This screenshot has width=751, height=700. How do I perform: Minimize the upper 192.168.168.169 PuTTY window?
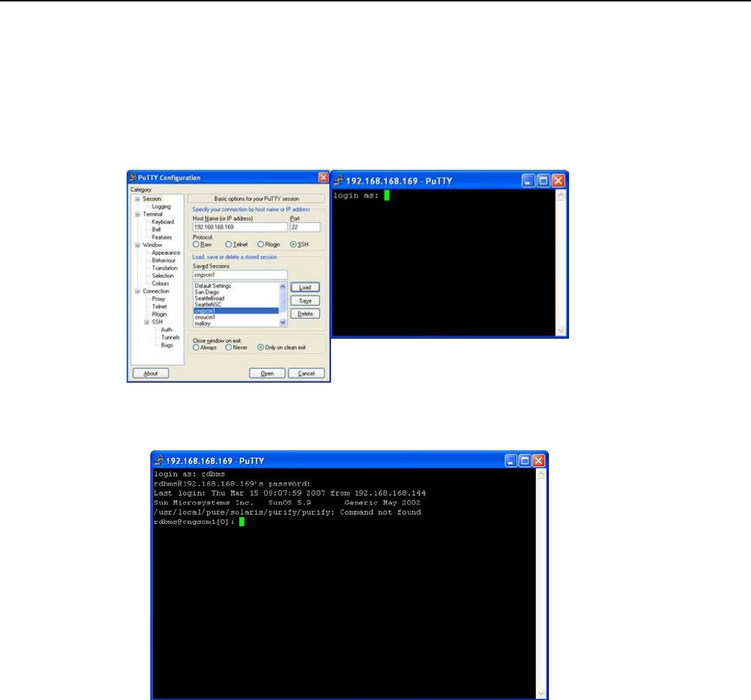(528, 181)
